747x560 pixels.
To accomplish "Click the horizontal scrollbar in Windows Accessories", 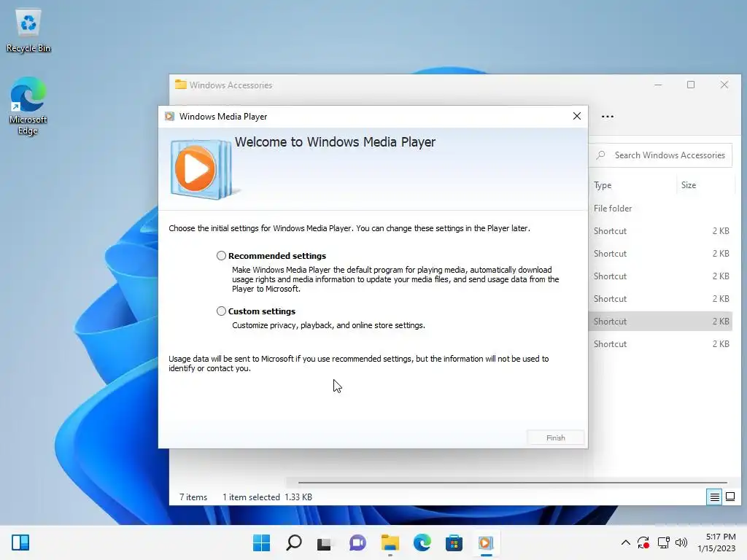I will point(512,483).
